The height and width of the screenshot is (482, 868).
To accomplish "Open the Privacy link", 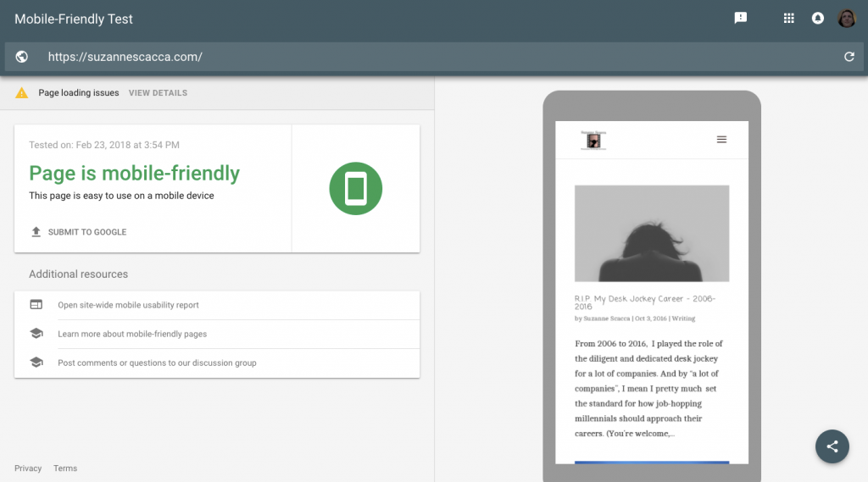I will click(28, 468).
